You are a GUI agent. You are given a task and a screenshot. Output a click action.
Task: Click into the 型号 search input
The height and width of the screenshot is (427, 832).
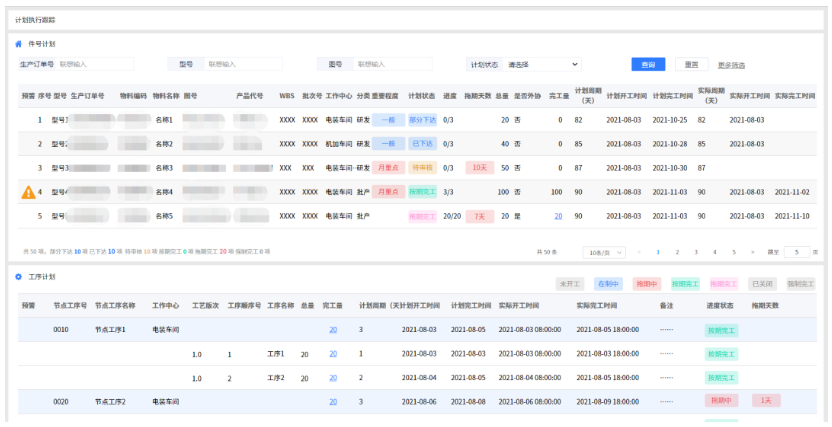click(238, 64)
